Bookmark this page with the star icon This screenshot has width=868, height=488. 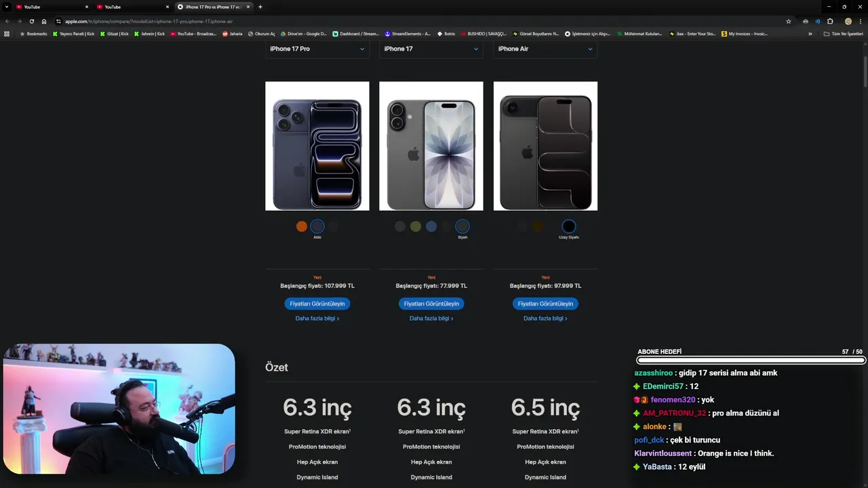pos(789,21)
